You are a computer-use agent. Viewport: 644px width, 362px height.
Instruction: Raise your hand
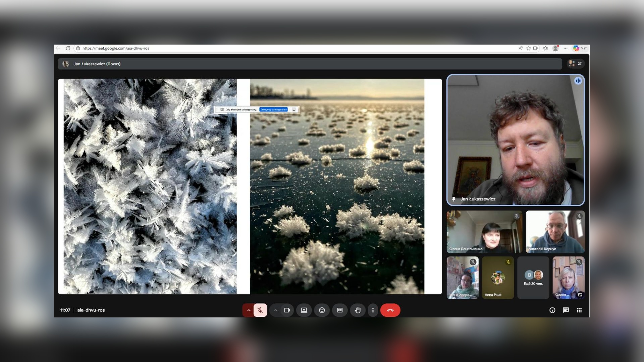coord(358,310)
